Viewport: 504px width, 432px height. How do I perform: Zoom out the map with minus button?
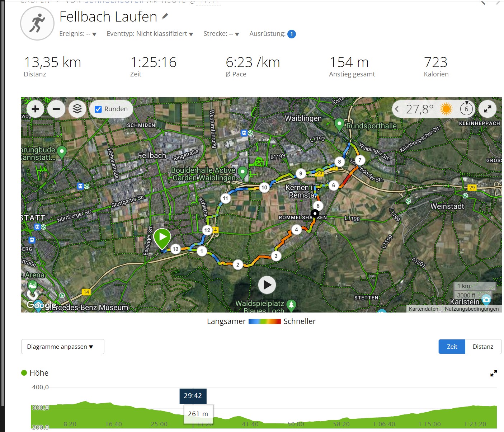[x=56, y=109]
